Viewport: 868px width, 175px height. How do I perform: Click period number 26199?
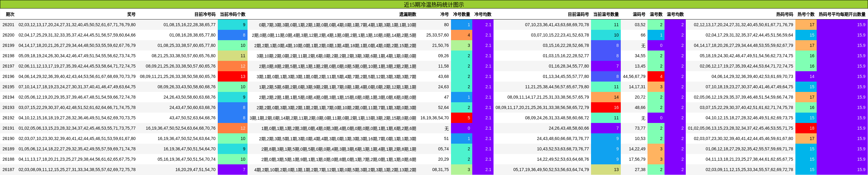(x=9, y=46)
